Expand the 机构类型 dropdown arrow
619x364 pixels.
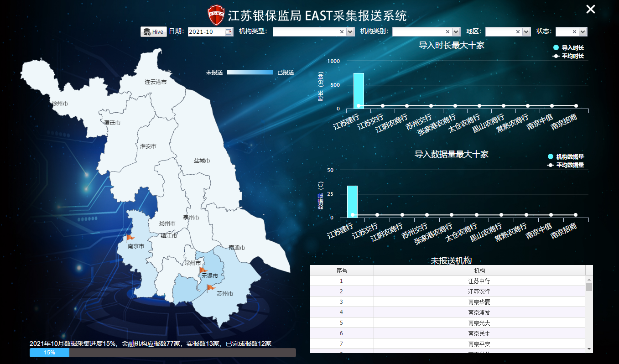(x=350, y=32)
